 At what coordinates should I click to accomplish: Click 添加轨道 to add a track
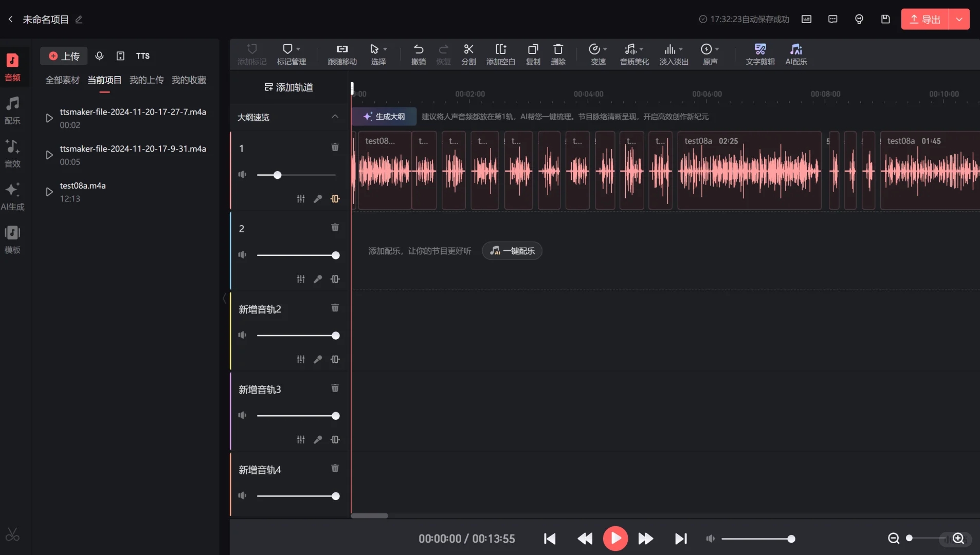click(288, 87)
